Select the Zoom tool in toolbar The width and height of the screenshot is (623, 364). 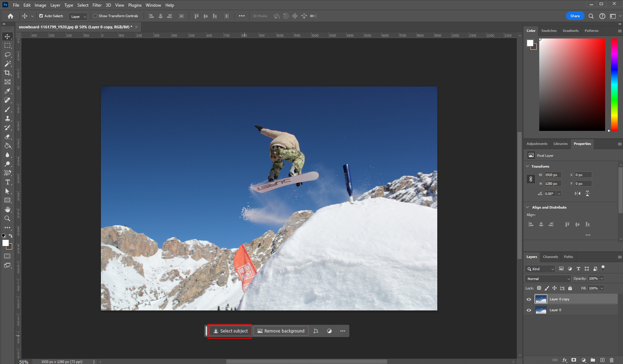[7, 219]
